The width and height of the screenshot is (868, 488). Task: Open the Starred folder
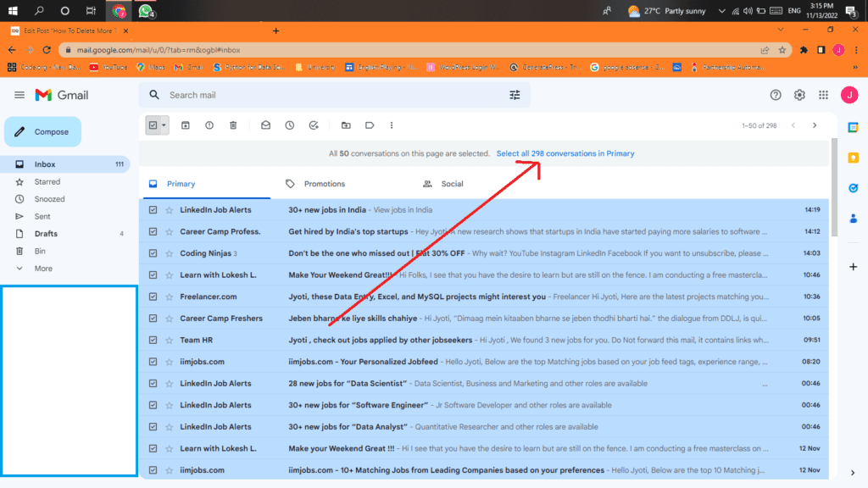click(x=66, y=181)
